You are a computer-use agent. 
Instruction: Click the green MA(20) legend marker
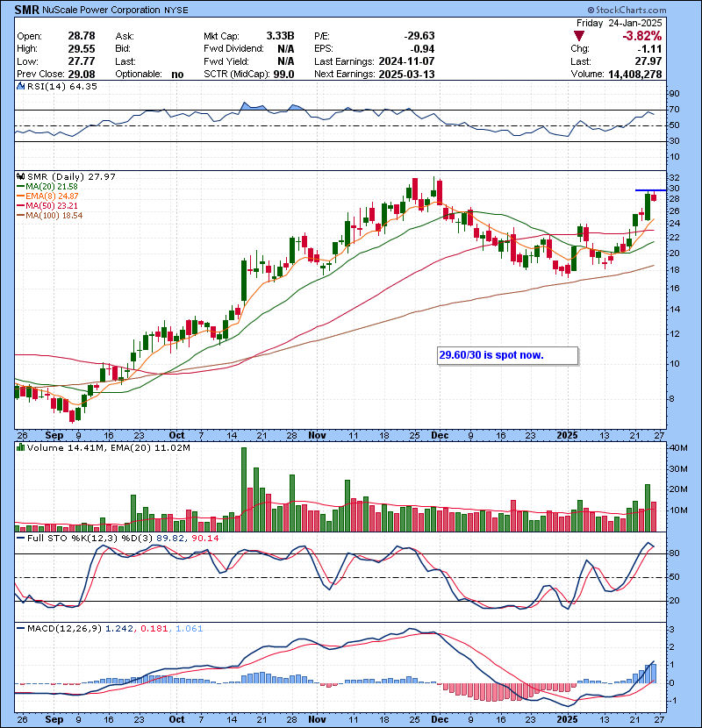[x=20, y=187]
